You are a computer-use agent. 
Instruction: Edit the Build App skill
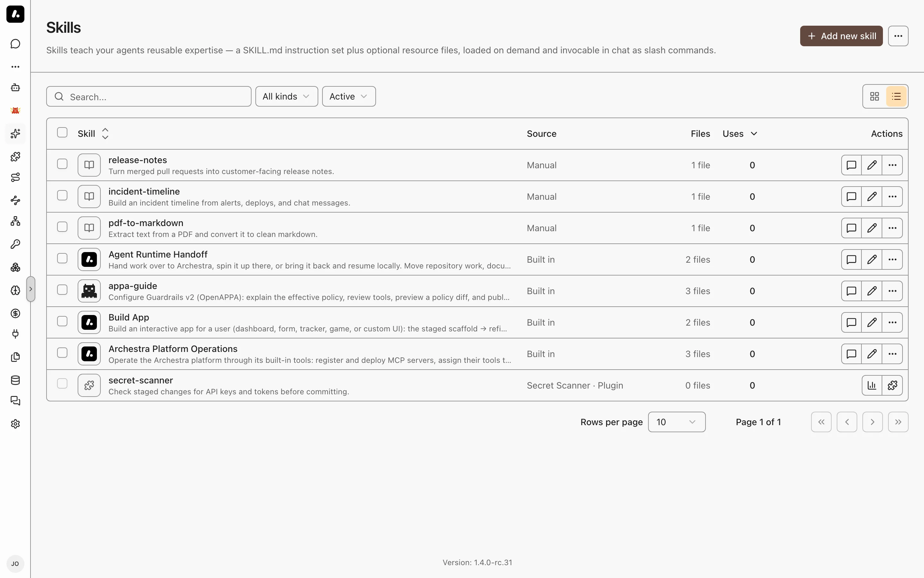click(872, 322)
